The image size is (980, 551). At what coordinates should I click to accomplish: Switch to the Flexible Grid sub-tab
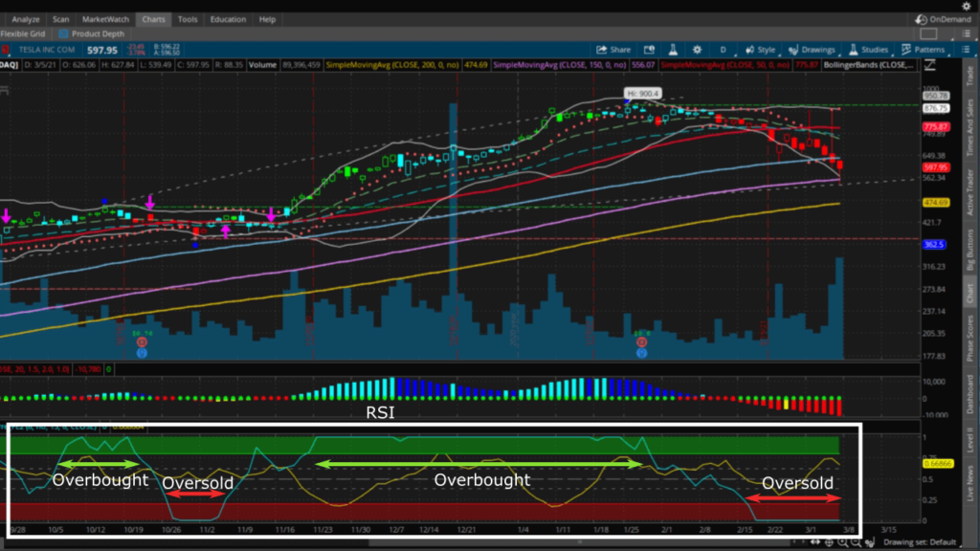coord(23,33)
